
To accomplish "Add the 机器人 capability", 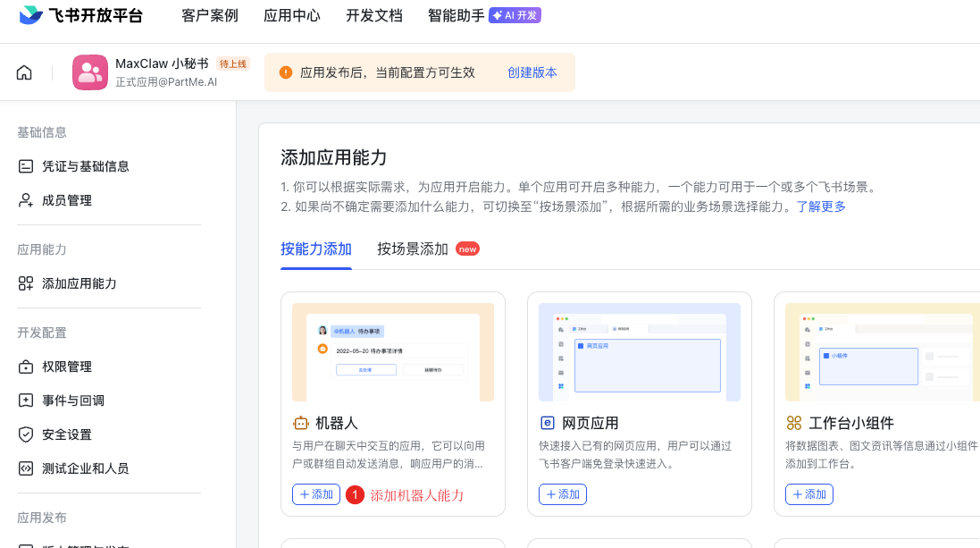I will [315, 494].
